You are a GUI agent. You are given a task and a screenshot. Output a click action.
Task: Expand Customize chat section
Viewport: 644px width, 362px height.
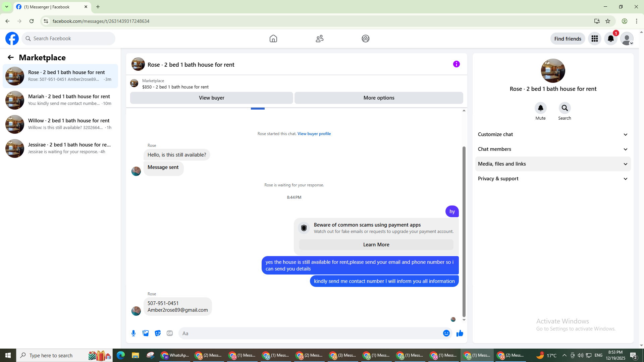(x=553, y=134)
